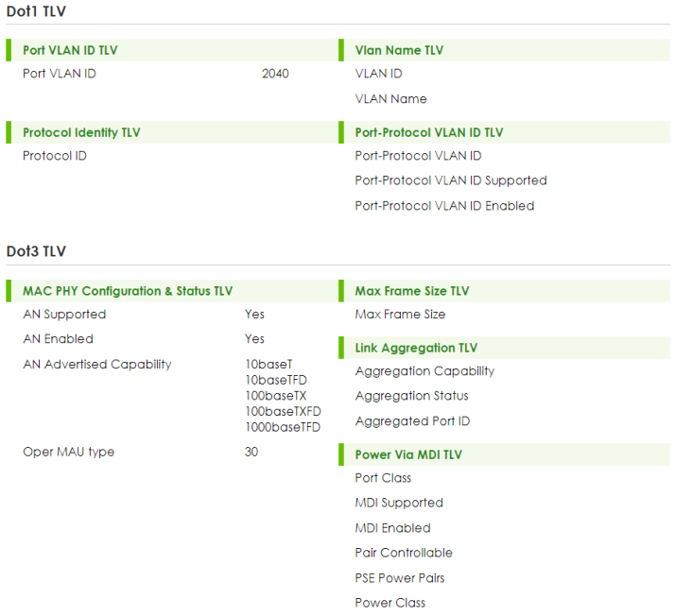Click the 1000baseTFD advertised capability entry
The image size is (675, 616).
282,427
